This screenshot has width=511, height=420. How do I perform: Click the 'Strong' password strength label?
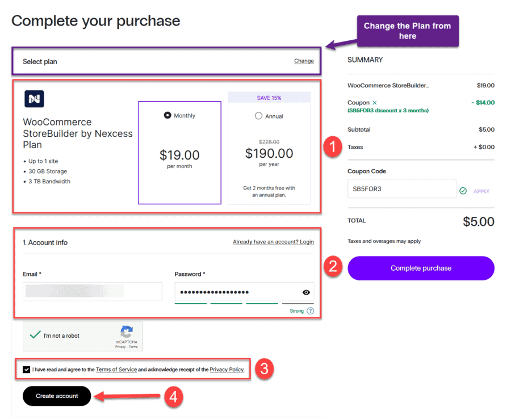point(296,311)
